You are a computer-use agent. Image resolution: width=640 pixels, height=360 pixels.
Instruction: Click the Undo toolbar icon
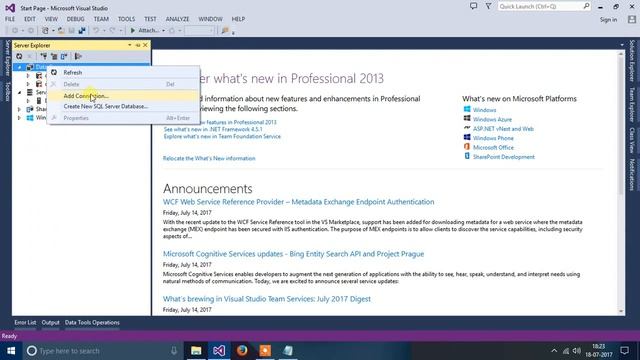point(96,31)
